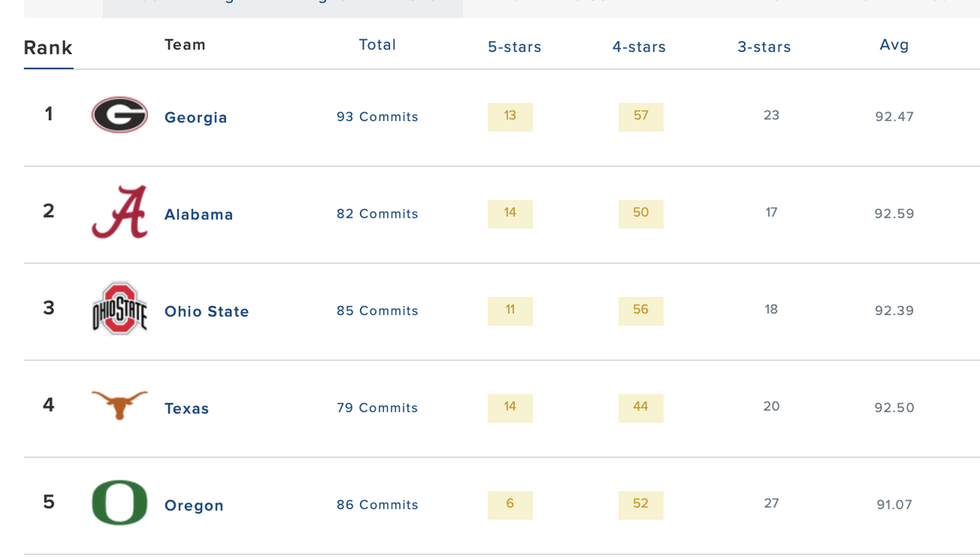Click Oregon's 52 four-star badge

(x=641, y=504)
